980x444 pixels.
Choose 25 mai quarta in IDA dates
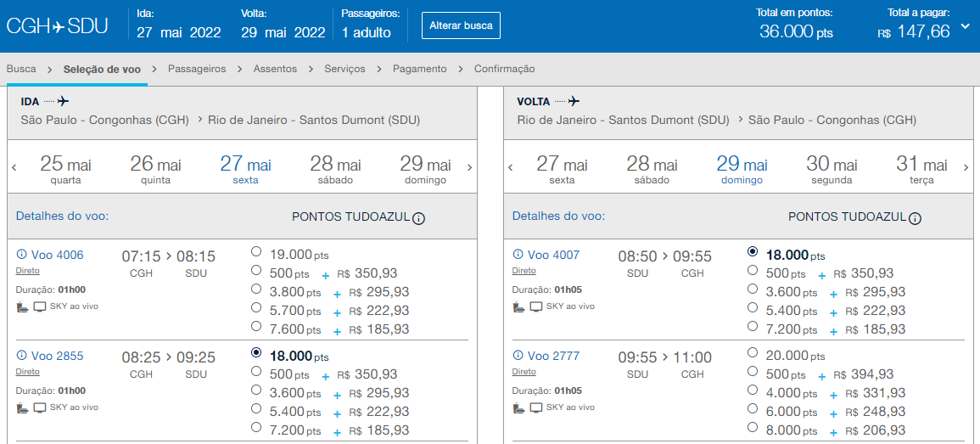pos(65,170)
